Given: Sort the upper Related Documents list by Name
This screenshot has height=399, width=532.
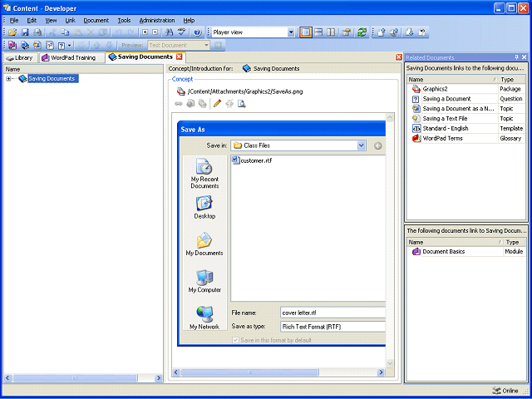Looking at the screenshot, I should [452, 80].
